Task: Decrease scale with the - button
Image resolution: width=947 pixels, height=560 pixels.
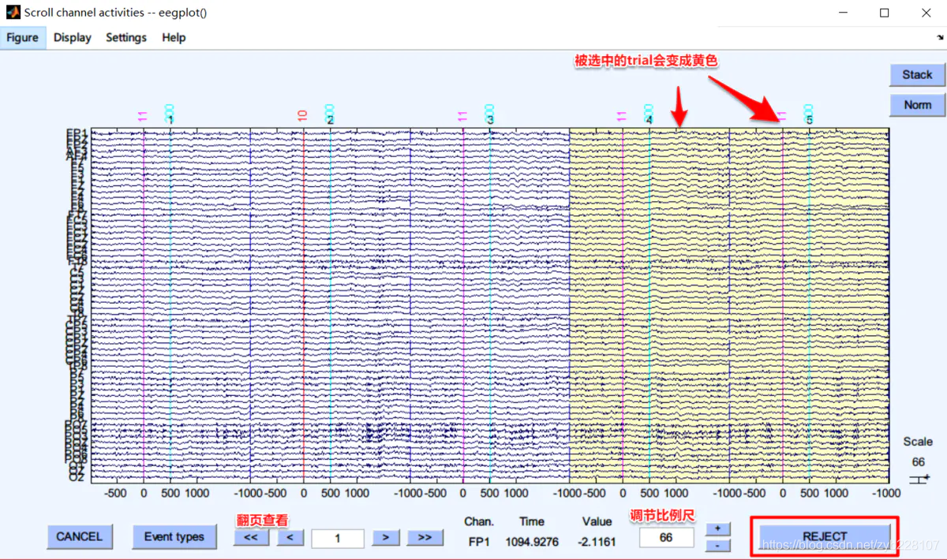Action: 717,544
